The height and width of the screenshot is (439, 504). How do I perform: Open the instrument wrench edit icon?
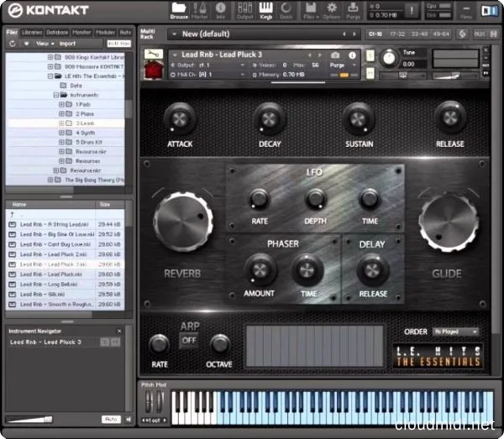point(153,54)
